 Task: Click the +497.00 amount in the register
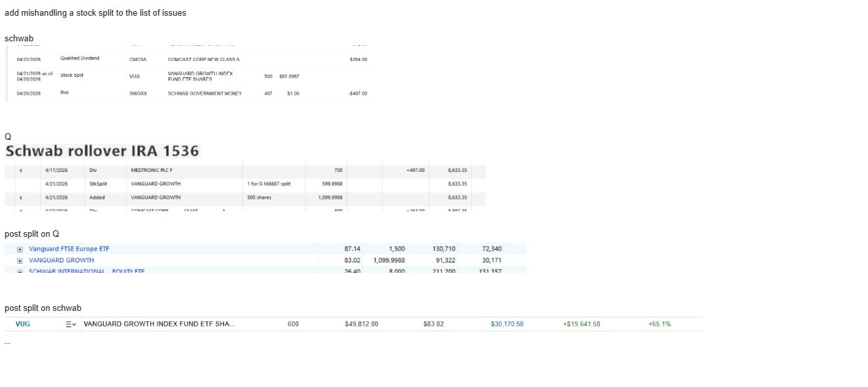(416, 171)
